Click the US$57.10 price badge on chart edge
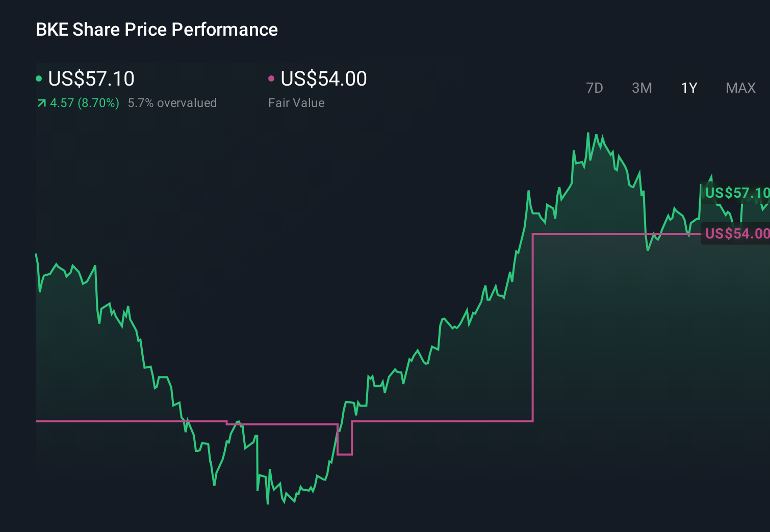 pos(737,194)
